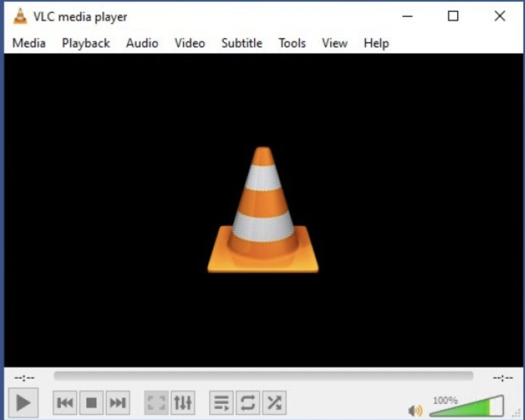Toggle fullscreen video mode
Viewport: 525px width, 420px height.
pos(156,403)
